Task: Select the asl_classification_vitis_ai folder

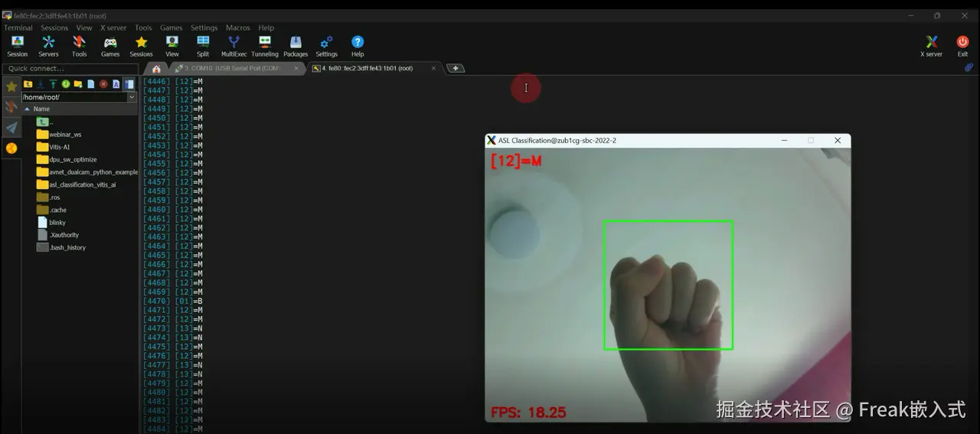Action: coord(77,184)
